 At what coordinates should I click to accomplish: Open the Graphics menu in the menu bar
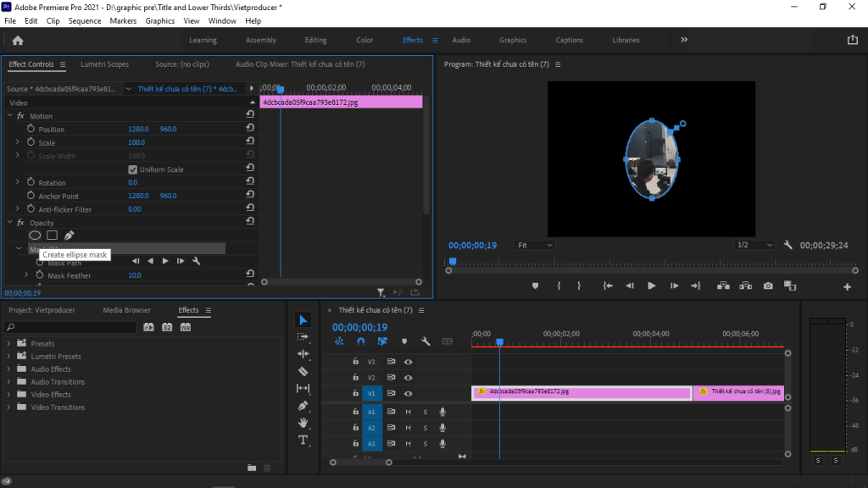tap(159, 20)
